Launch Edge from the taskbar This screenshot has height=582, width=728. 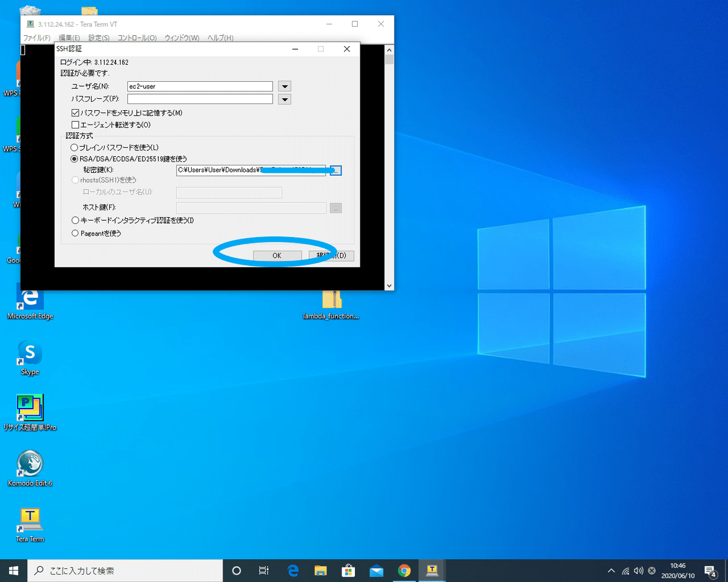click(292, 570)
